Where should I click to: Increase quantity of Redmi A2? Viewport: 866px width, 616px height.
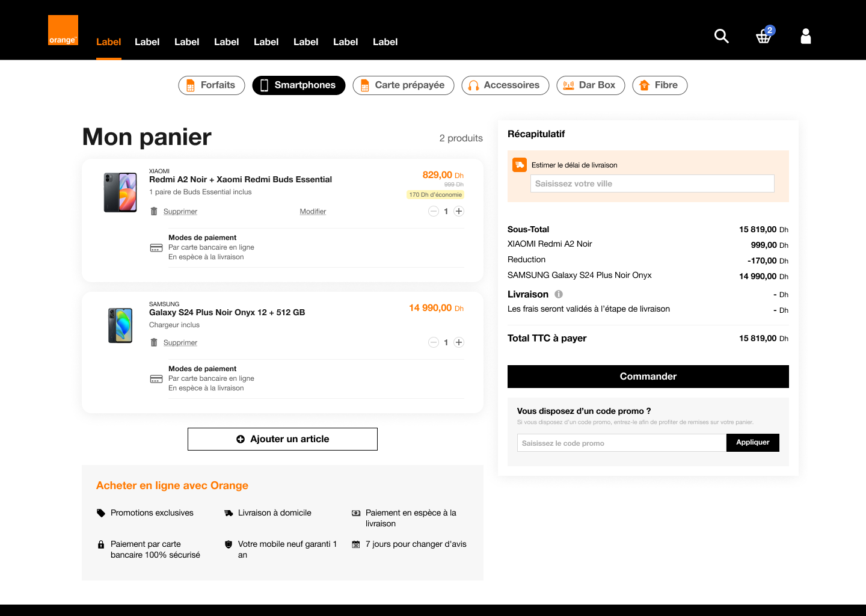[x=459, y=211]
